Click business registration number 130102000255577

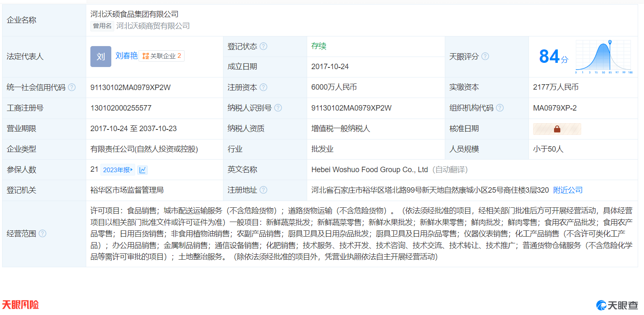[121, 108]
